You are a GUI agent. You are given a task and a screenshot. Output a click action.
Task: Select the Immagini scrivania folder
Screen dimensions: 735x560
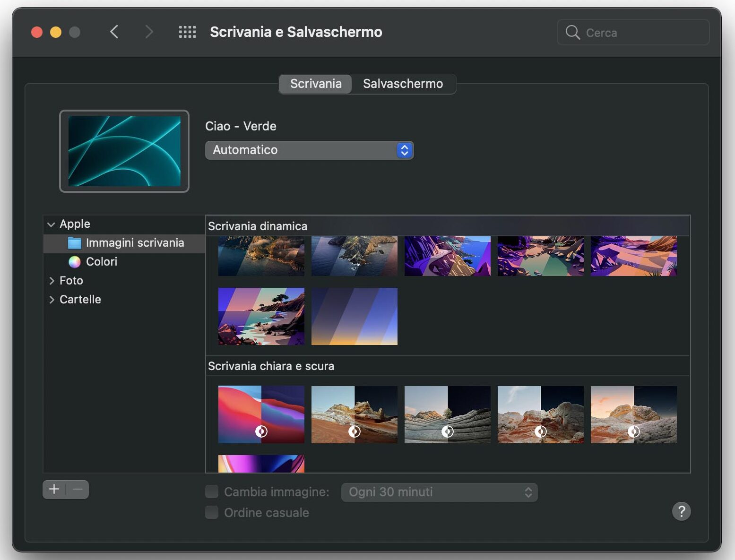[134, 243]
